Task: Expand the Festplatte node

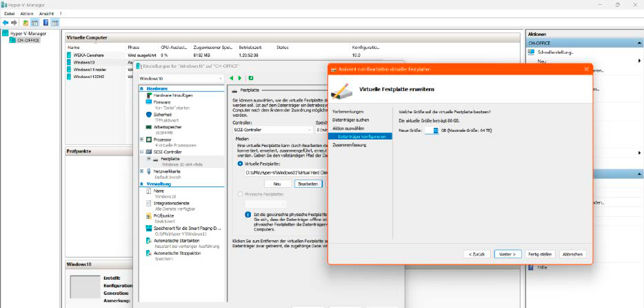Action: coord(149,158)
